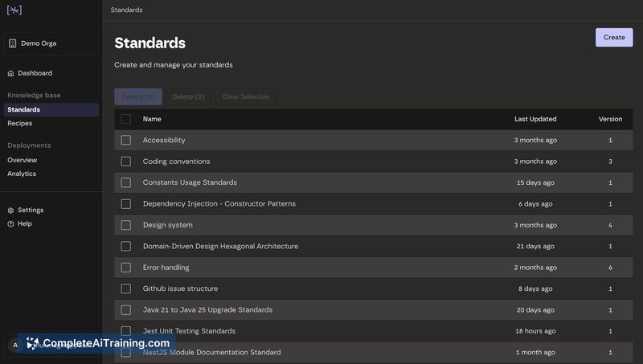Click version 4 in Design system row
This screenshot has height=364, width=643.
610,225
